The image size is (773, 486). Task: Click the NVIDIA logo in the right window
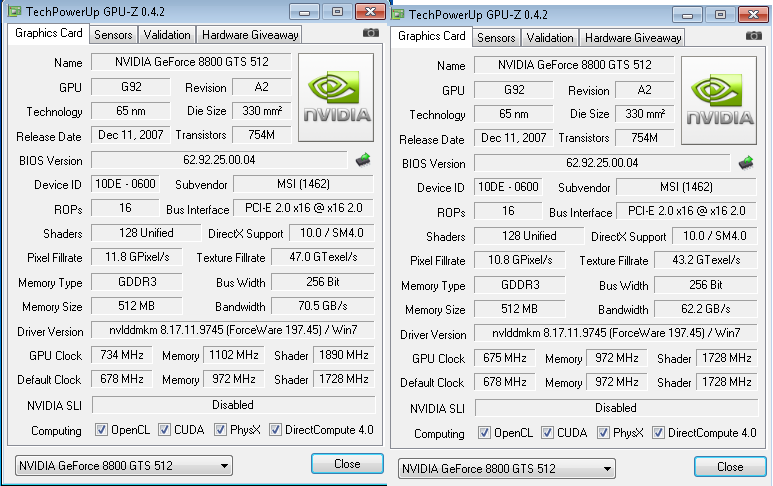click(719, 99)
